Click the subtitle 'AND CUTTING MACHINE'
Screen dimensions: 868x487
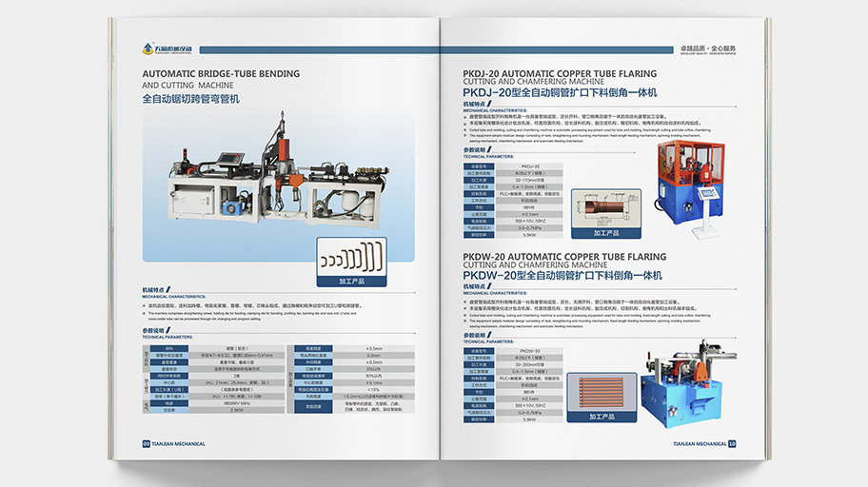(x=187, y=86)
